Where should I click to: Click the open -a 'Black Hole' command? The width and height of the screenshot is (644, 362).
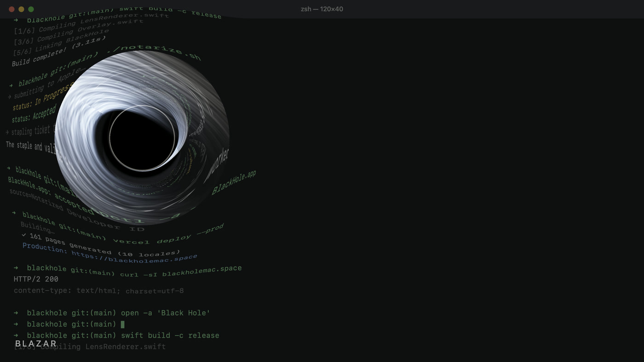(x=166, y=313)
